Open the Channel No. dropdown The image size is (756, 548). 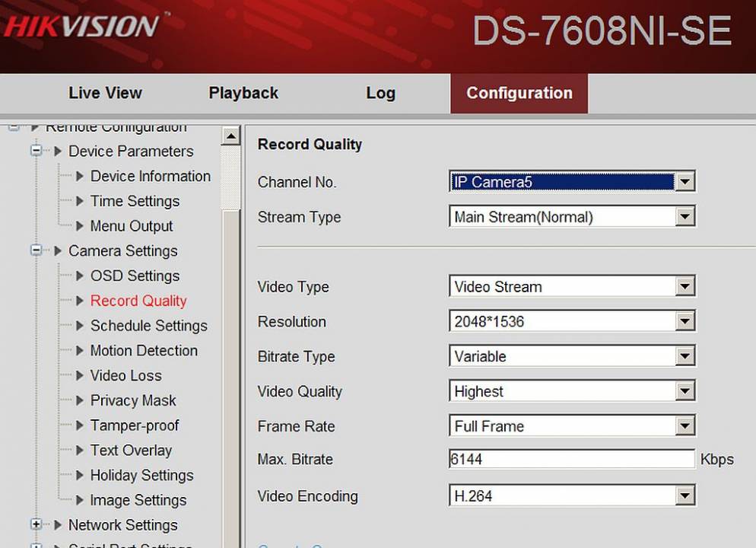(x=572, y=182)
